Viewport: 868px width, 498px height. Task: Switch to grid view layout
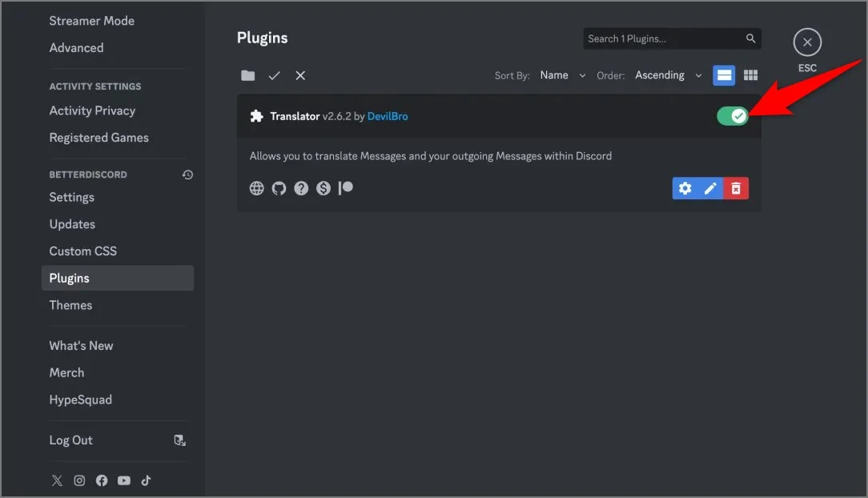pyautogui.click(x=750, y=75)
